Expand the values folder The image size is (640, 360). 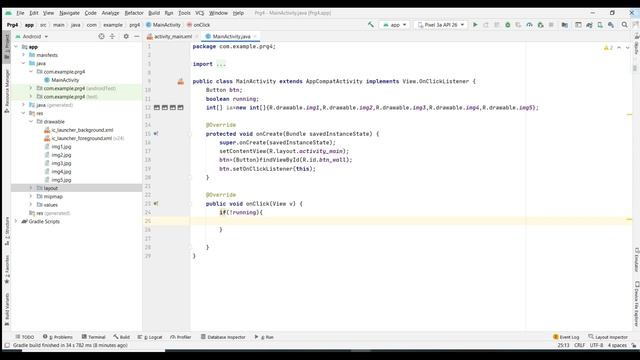[x=31, y=204]
